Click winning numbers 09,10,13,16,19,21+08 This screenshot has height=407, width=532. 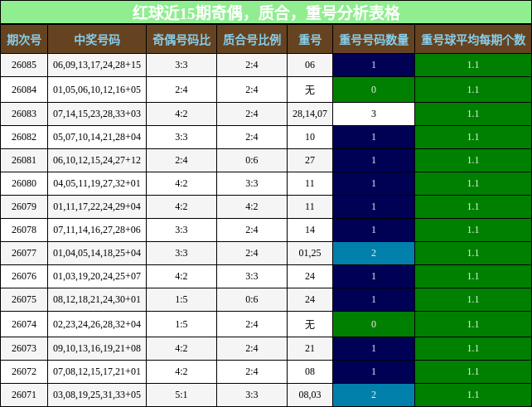click(97, 348)
